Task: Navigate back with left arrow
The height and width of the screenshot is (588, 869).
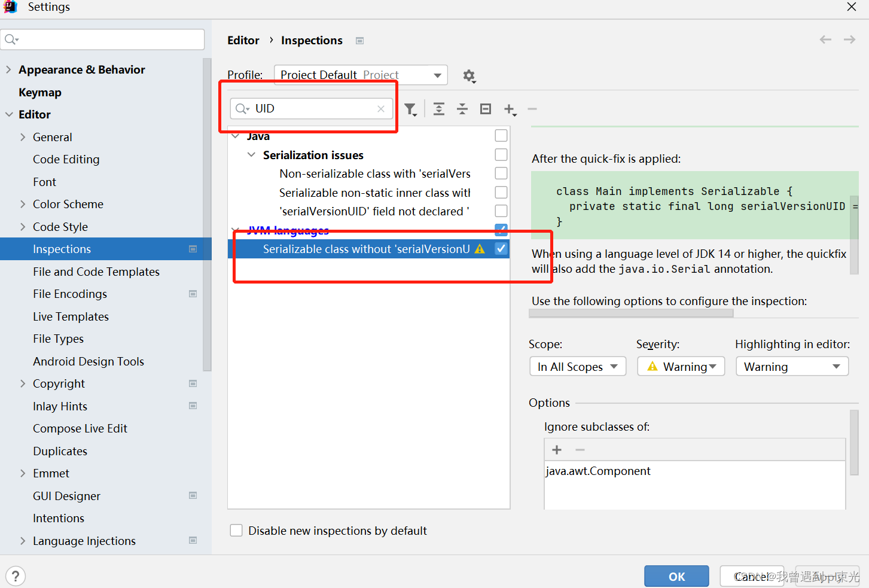Action: [x=826, y=39]
